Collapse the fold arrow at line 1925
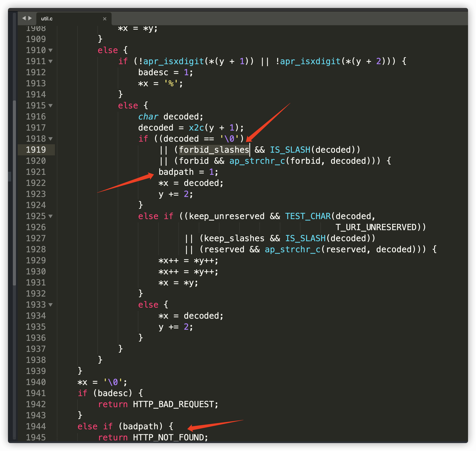The image size is (476, 451). (x=50, y=216)
